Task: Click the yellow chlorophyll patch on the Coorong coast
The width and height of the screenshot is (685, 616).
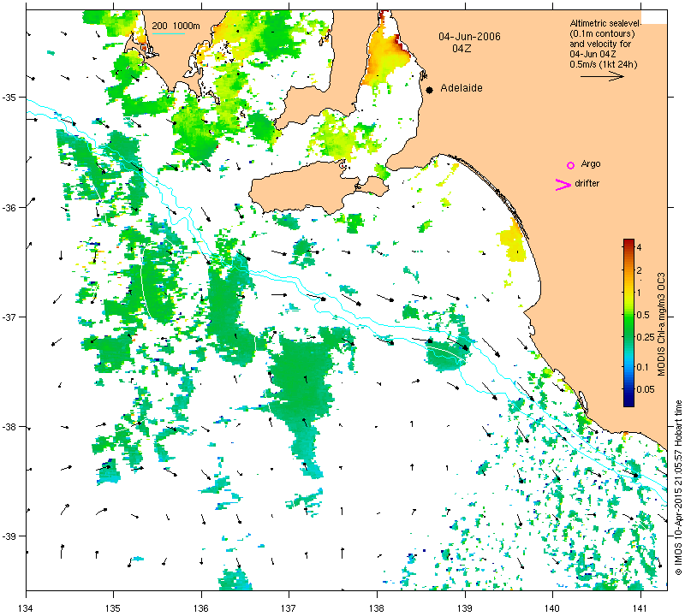Action: click(x=513, y=242)
